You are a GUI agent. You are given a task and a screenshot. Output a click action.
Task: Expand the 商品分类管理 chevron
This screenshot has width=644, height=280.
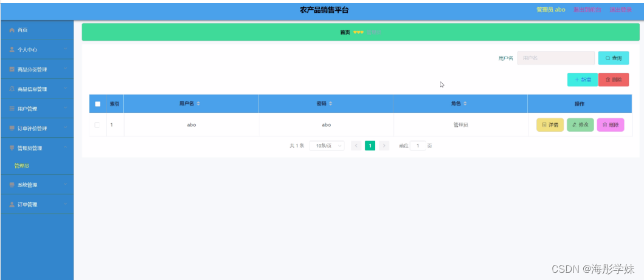(65, 69)
